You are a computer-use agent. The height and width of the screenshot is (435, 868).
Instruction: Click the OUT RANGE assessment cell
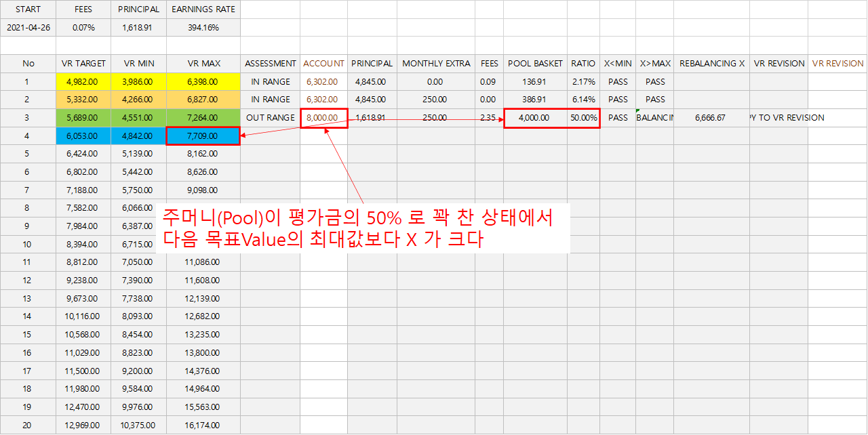pos(271,118)
